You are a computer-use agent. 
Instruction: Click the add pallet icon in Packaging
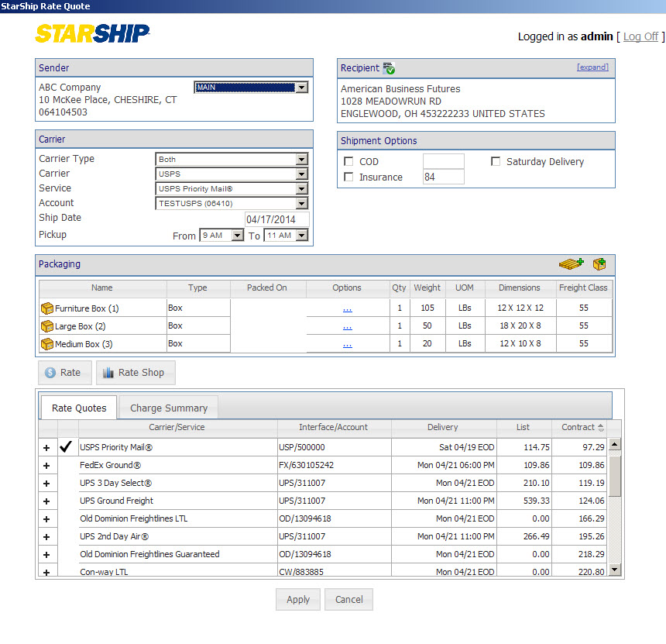(571, 264)
